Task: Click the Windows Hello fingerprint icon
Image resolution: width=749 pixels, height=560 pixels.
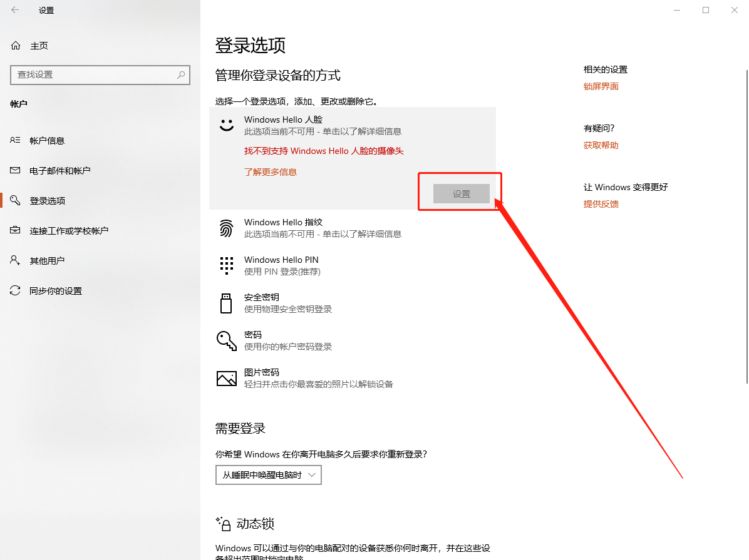Action: pos(226,228)
